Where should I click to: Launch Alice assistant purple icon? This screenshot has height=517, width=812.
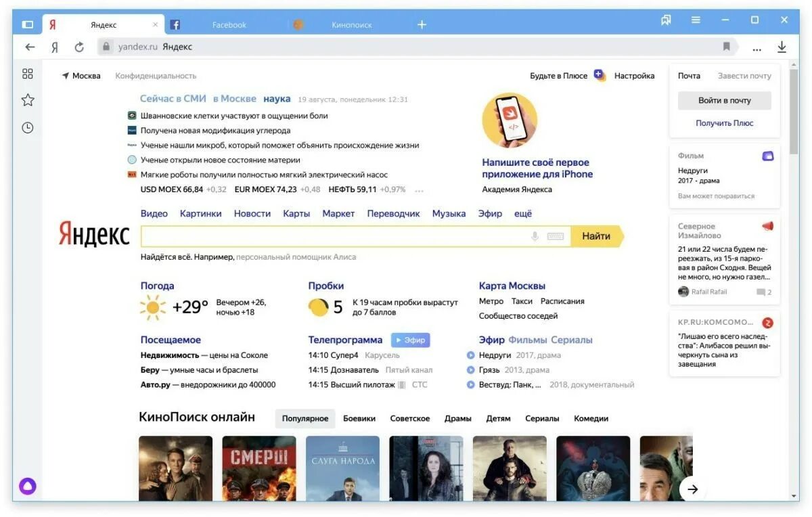point(28,486)
